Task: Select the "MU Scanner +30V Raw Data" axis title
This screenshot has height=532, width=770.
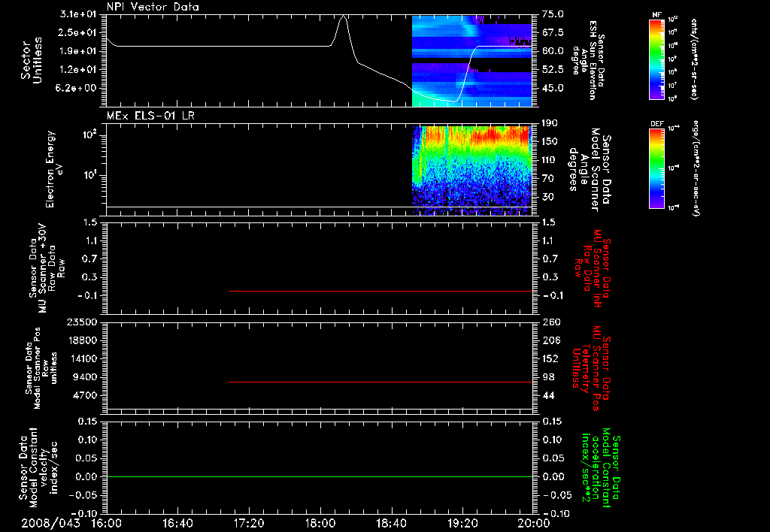Action: [47, 268]
